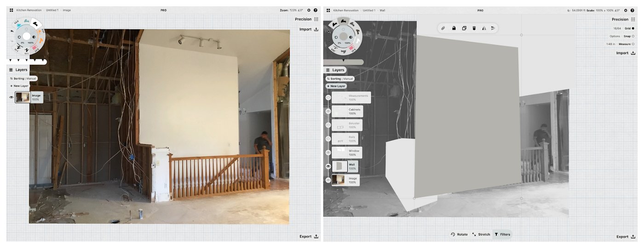Click paperclip icon in selection toolbar
644x248 pixels.
pyautogui.click(x=443, y=28)
